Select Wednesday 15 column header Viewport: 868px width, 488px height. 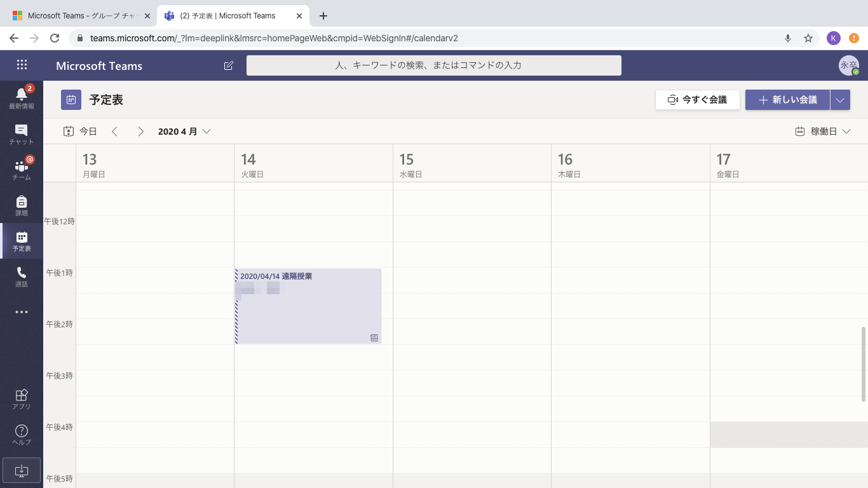[x=472, y=164]
